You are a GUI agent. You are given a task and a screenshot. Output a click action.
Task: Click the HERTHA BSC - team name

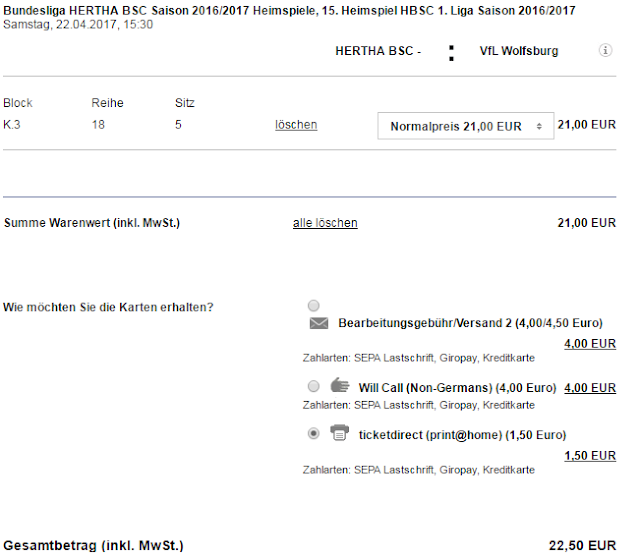378,51
